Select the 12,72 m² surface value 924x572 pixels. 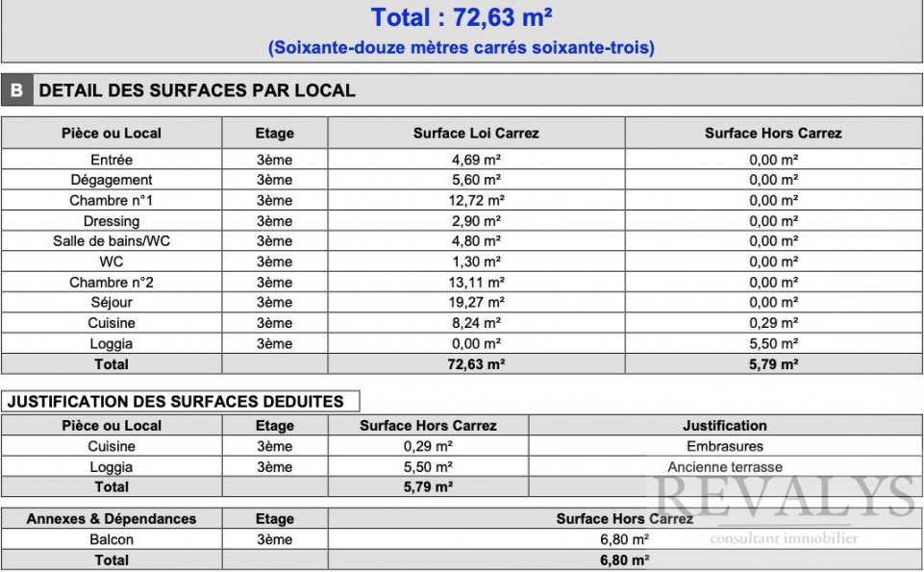tap(476, 201)
